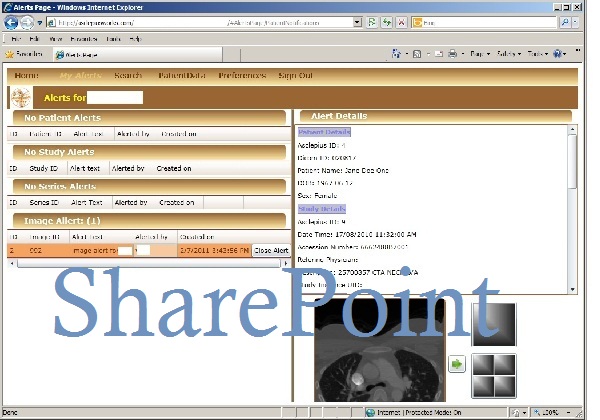Go to Home in the site navigation
The width and height of the screenshot is (600, 420).
click(x=26, y=75)
